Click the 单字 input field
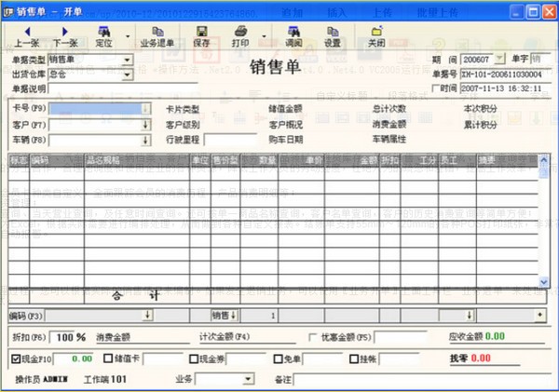 (x=540, y=59)
